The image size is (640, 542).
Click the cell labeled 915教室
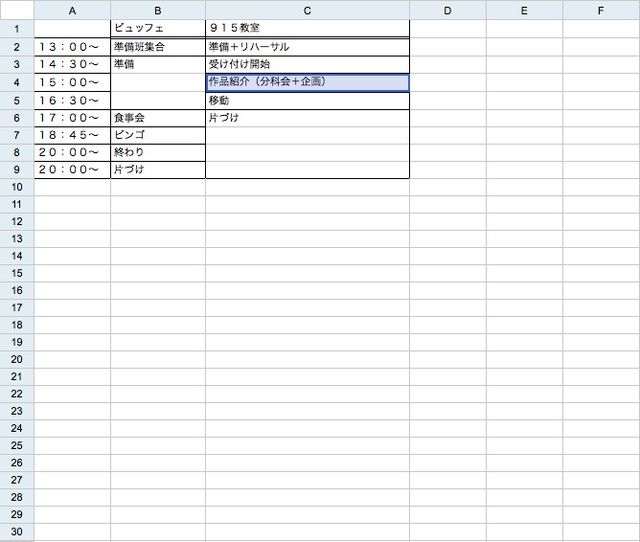307,28
